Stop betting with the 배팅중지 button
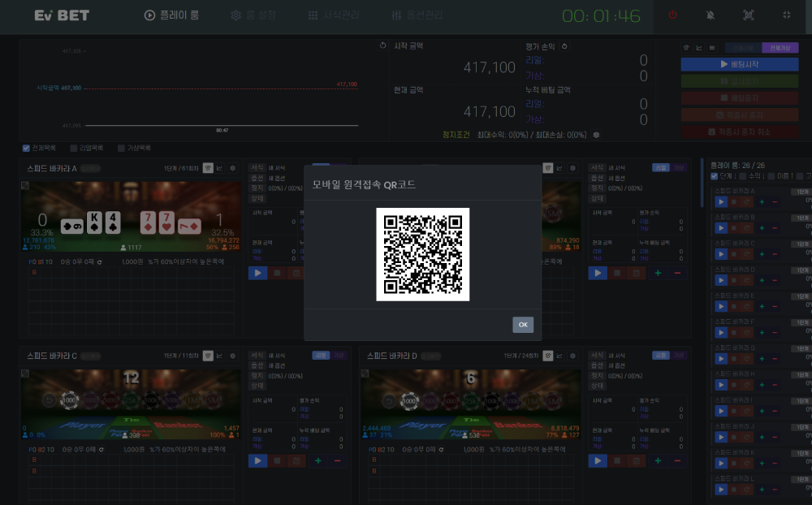The image size is (812, 505). tap(740, 98)
